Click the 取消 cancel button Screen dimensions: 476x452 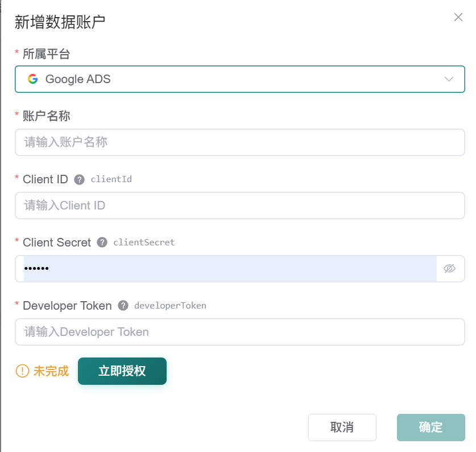(x=342, y=428)
